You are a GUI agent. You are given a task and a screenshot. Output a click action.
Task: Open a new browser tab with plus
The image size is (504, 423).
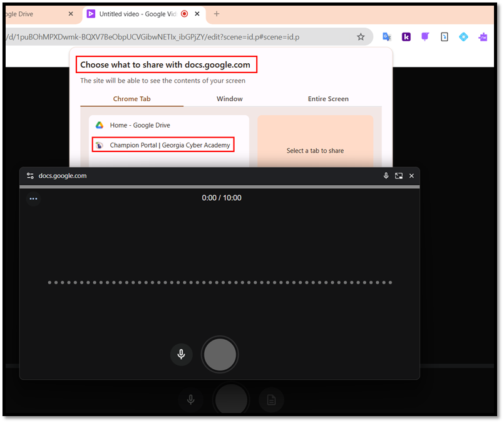pos(217,14)
